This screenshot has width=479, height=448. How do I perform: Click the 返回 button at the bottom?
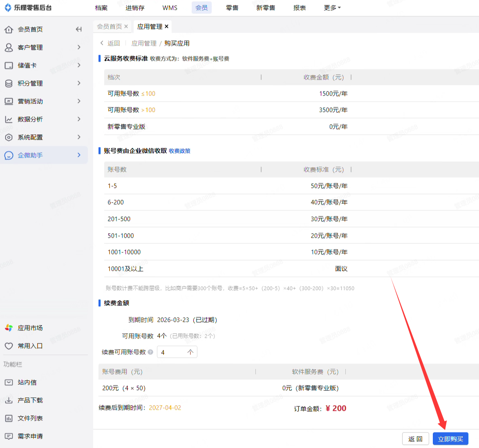(416, 439)
